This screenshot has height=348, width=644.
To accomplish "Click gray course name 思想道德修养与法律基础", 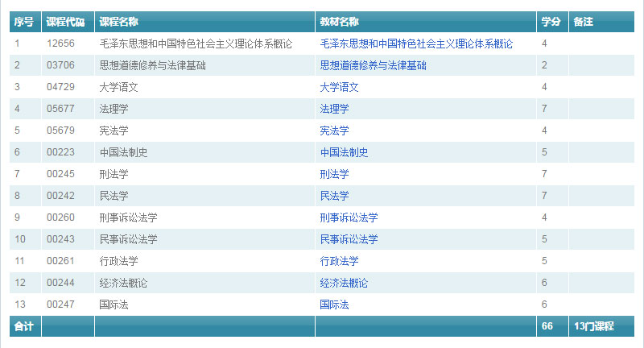I will pyautogui.click(x=152, y=65).
